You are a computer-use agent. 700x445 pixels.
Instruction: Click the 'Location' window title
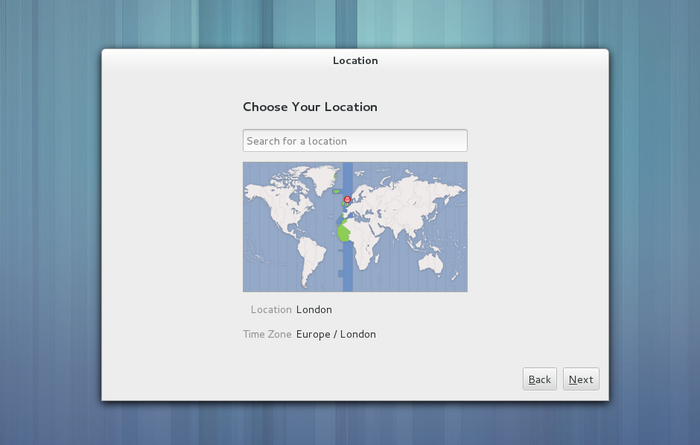355,61
